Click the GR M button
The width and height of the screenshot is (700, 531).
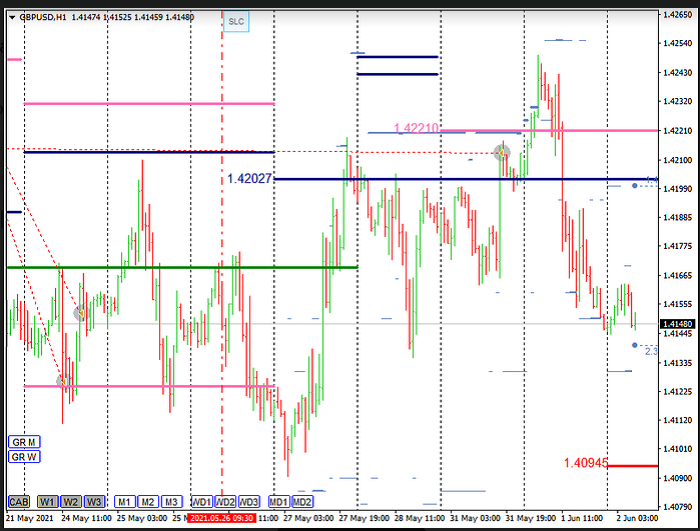24,441
